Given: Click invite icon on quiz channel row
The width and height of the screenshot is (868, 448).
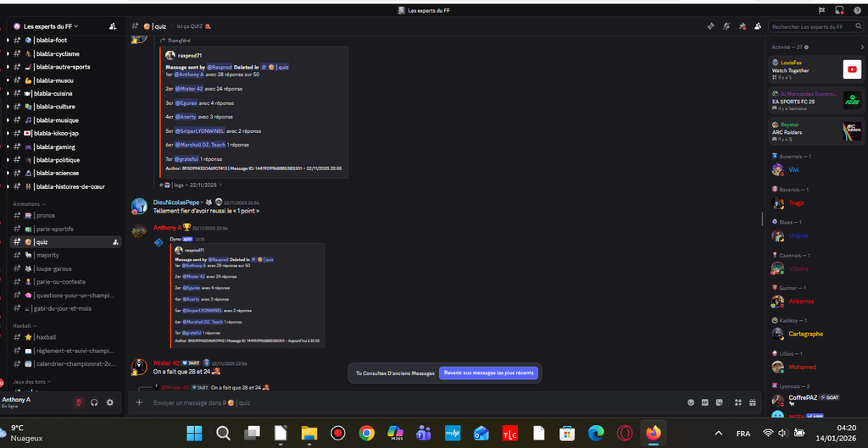Looking at the screenshot, I should pos(115,241).
